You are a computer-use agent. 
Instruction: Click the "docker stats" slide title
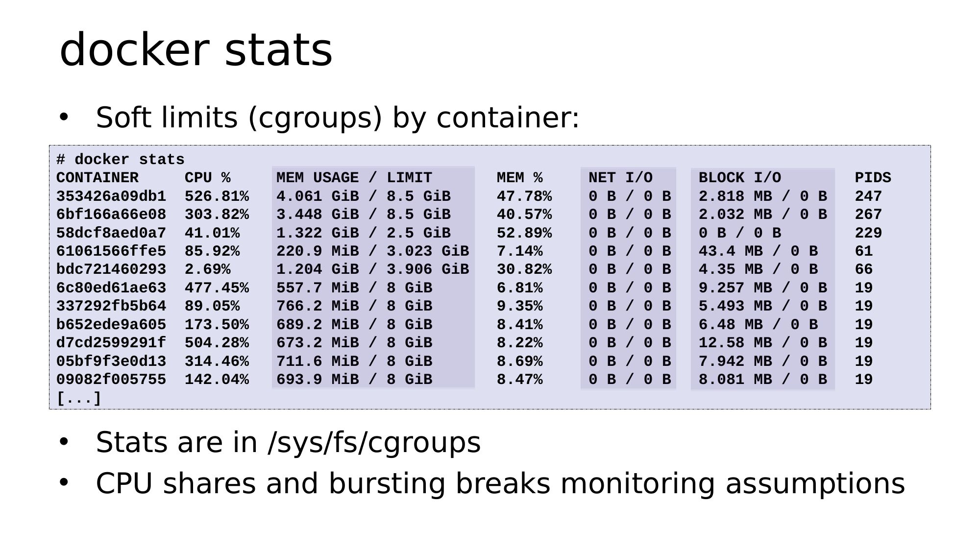(x=196, y=49)
